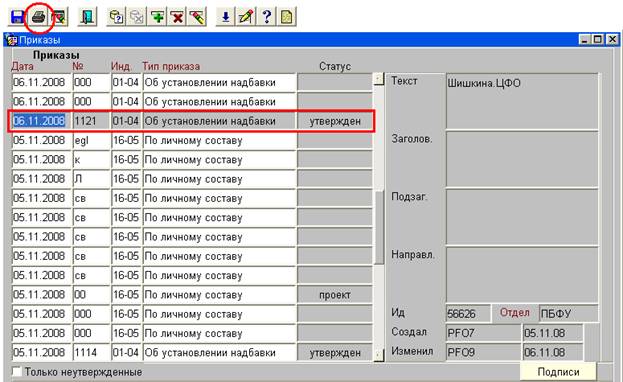
Task: Click the Текст field with Шишкина.ЦФО
Action: pyautogui.click(x=522, y=101)
